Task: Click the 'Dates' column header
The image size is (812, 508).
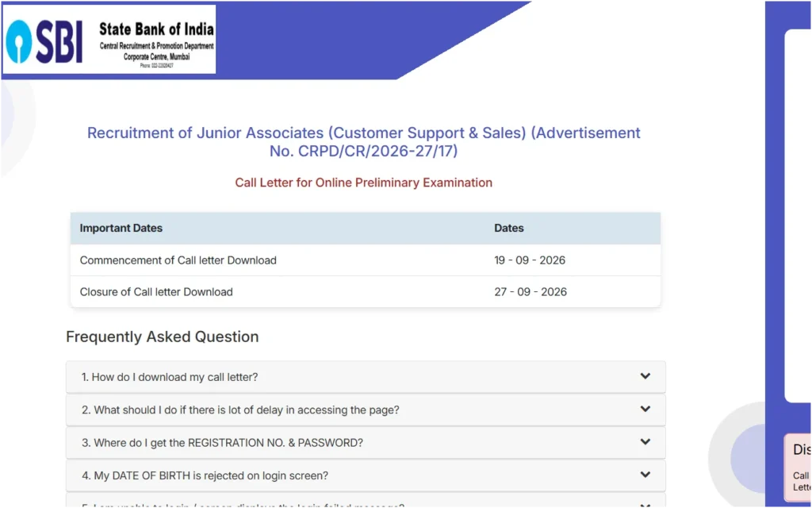Action: pos(508,228)
